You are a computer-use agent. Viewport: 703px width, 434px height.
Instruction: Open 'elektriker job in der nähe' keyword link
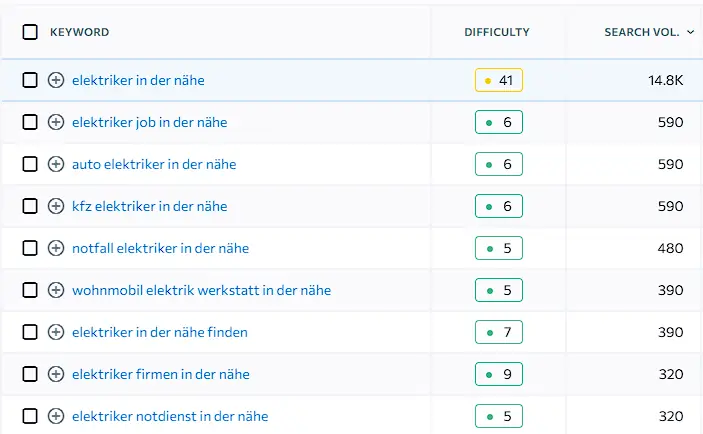click(149, 122)
